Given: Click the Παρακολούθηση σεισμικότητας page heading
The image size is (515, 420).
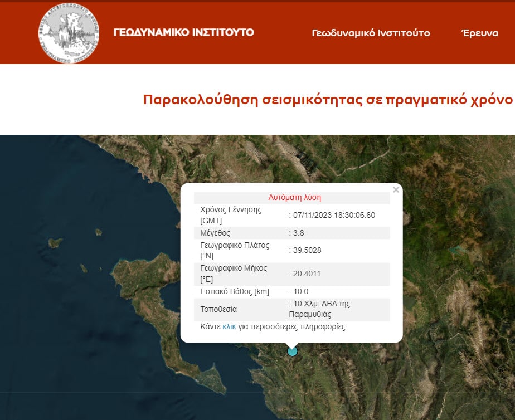Looking at the screenshot, I should pyautogui.click(x=328, y=99).
